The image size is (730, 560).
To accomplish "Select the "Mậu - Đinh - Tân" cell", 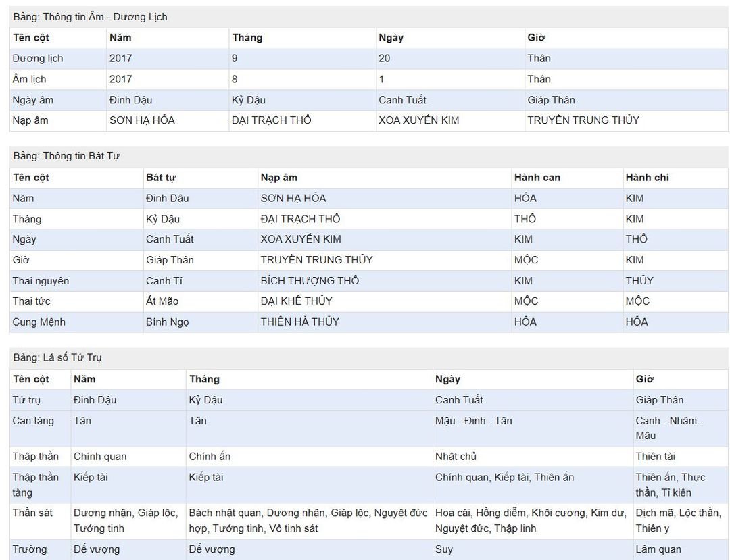I will tap(474, 421).
